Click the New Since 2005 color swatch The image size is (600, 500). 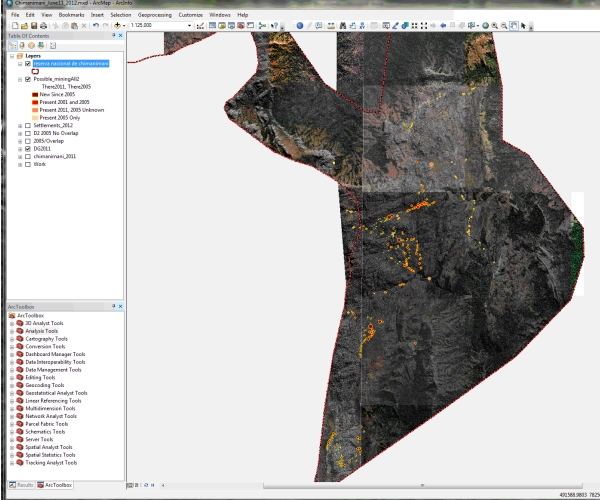click(34, 94)
